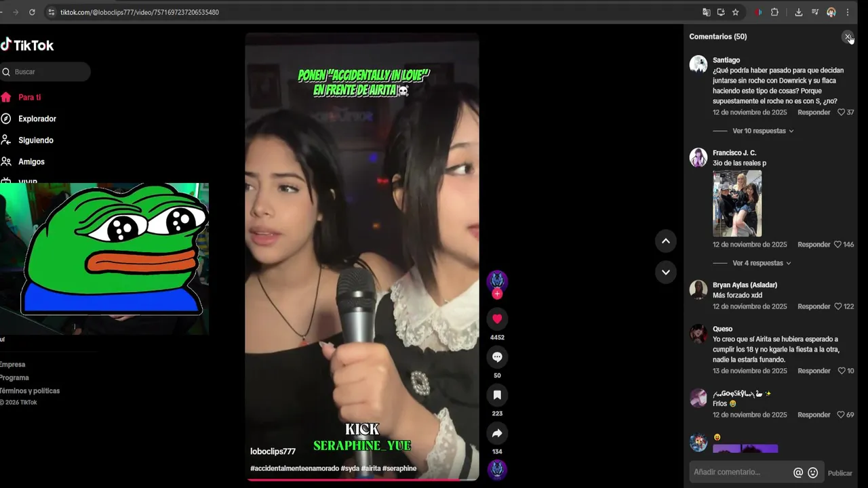Open comments with speech bubble icon
868x488 pixels.
coord(497,357)
